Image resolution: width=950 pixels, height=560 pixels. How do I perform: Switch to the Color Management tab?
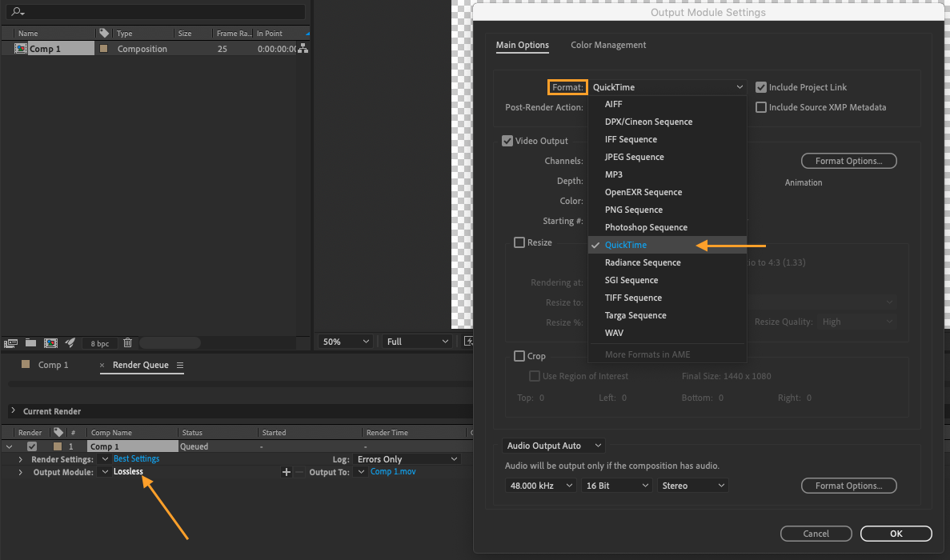pyautogui.click(x=607, y=45)
